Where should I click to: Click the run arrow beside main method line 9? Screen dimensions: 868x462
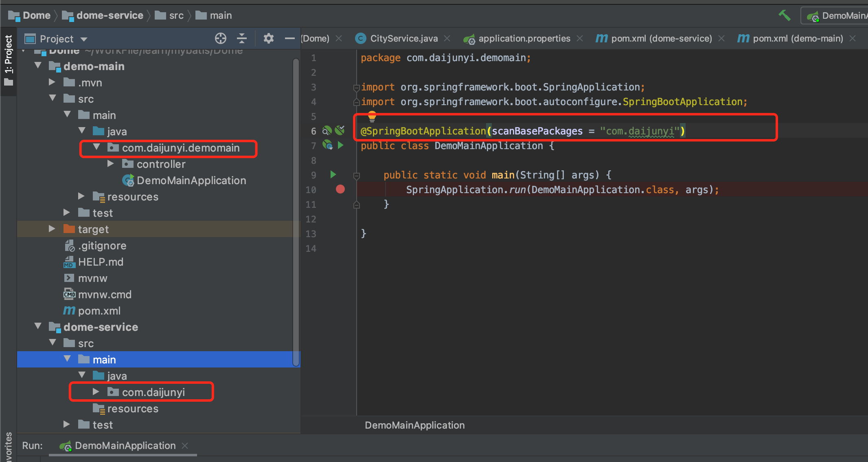click(333, 174)
